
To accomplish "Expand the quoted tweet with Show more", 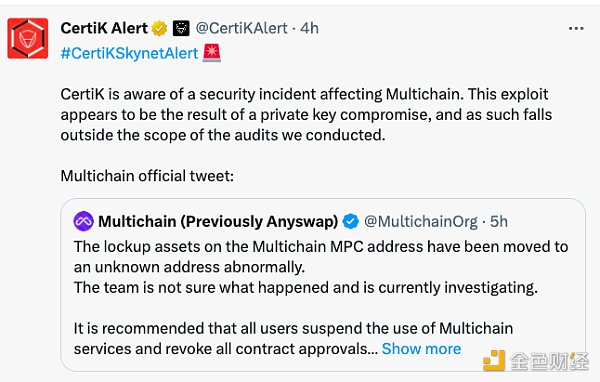I will coord(421,349).
